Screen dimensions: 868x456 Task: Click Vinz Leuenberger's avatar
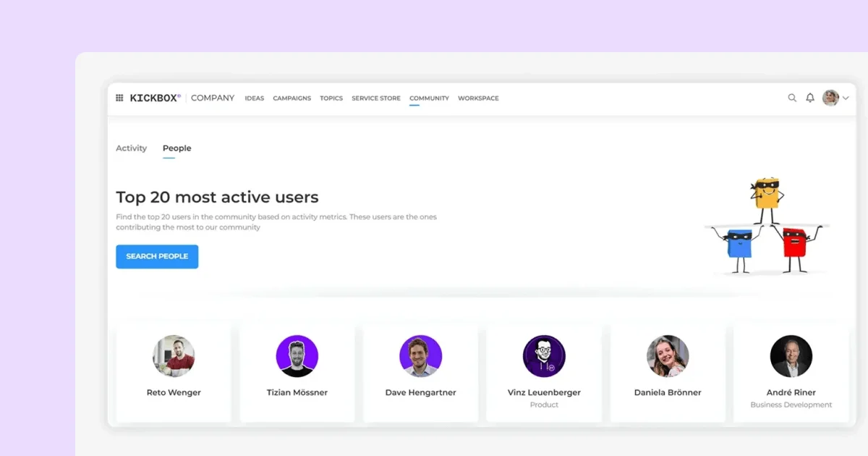pyautogui.click(x=544, y=355)
